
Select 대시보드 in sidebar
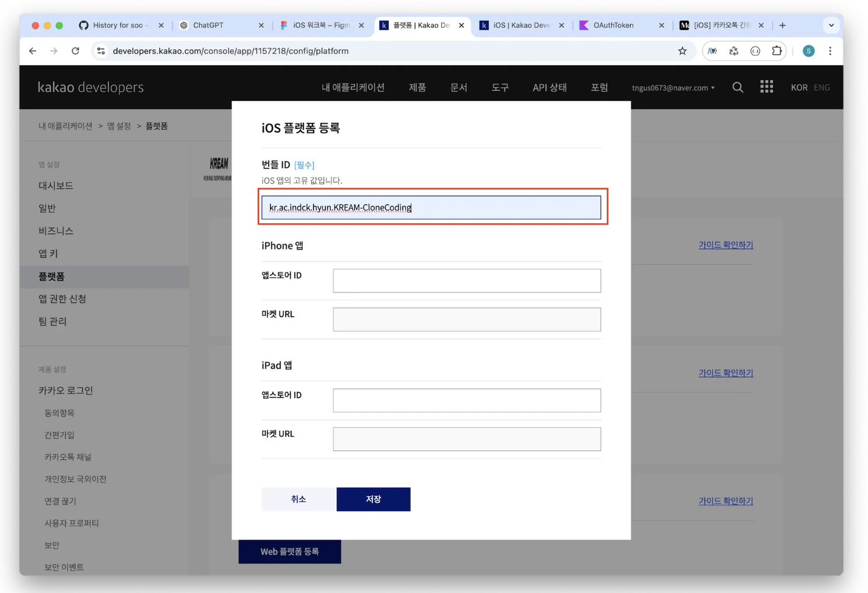coord(56,185)
